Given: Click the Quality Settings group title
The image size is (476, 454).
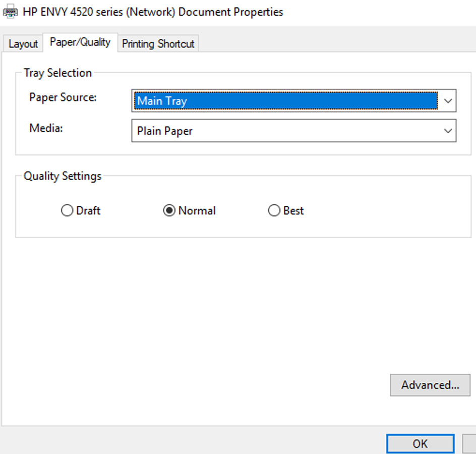Looking at the screenshot, I should (x=63, y=176).
